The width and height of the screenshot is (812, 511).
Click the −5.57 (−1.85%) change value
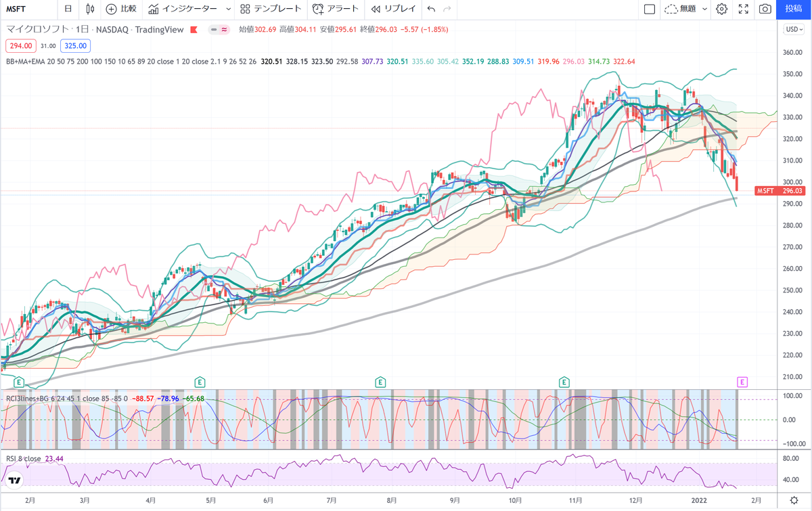[424, 30]
